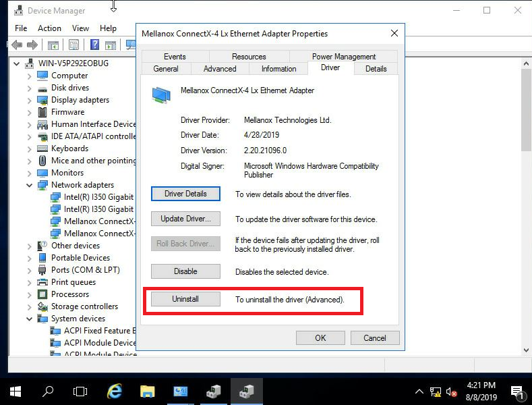Dismiss the dialog with Cancel

(x=375, y=337)
